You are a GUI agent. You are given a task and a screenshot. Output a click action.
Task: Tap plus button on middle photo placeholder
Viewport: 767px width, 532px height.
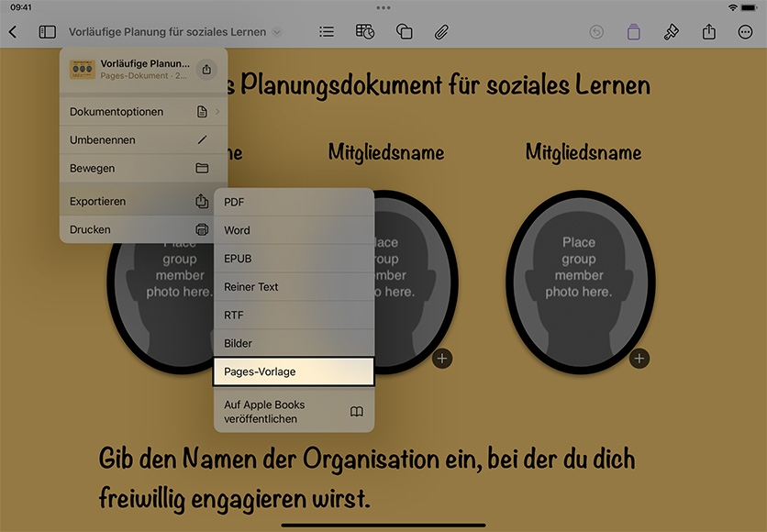(442, 359)
